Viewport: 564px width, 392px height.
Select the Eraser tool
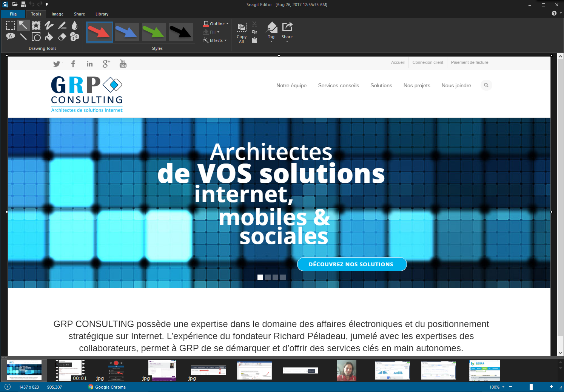(x=62, y=37)
